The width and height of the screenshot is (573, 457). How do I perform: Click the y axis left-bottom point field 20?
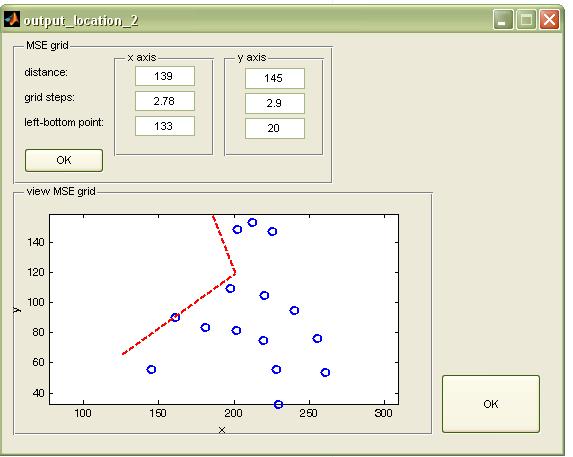tap(275, 128)
